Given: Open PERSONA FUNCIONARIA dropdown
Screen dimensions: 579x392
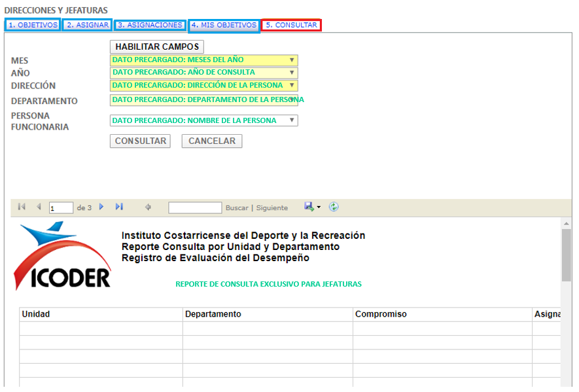Looking at the screenshot, I should point(204,120).
